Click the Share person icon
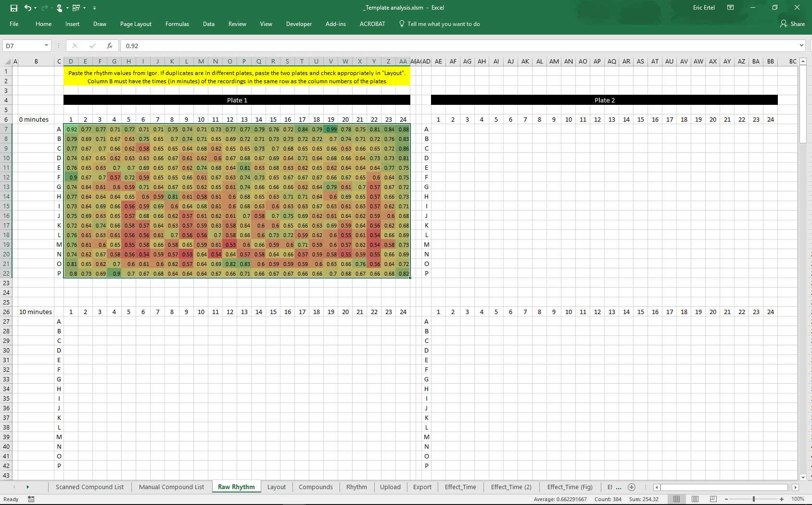The width and height of the screenshot is (812, 505). [784, 24]
